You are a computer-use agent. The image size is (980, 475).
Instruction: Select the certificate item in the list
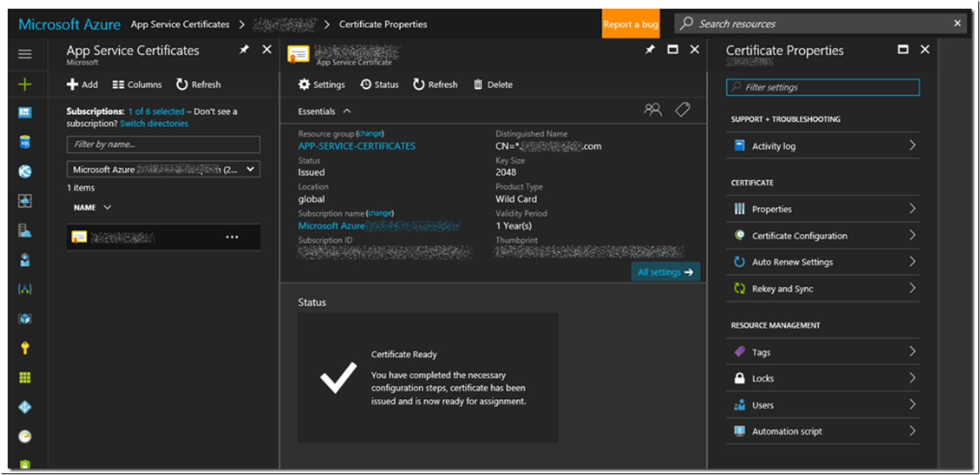click(163, 237)
